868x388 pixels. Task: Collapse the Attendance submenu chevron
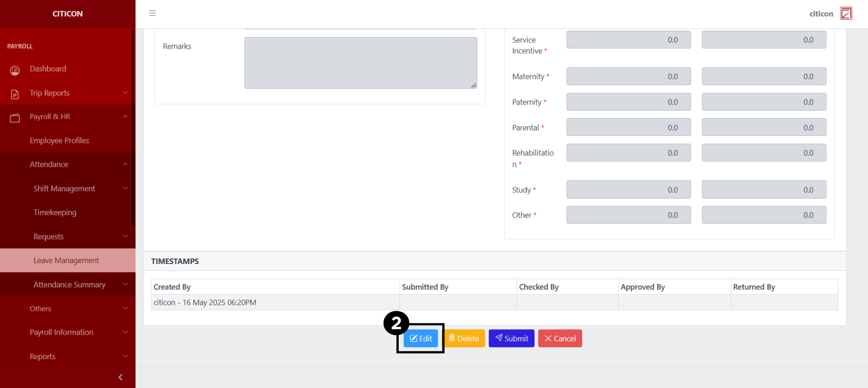point(125,164)
